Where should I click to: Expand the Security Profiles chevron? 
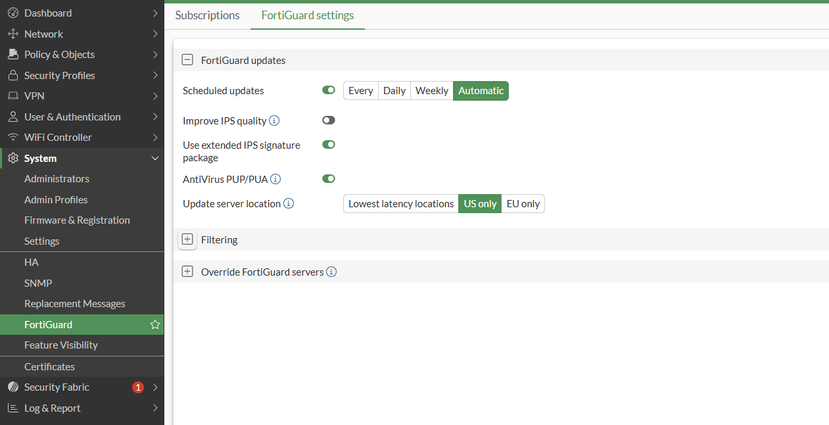(155, 76)
